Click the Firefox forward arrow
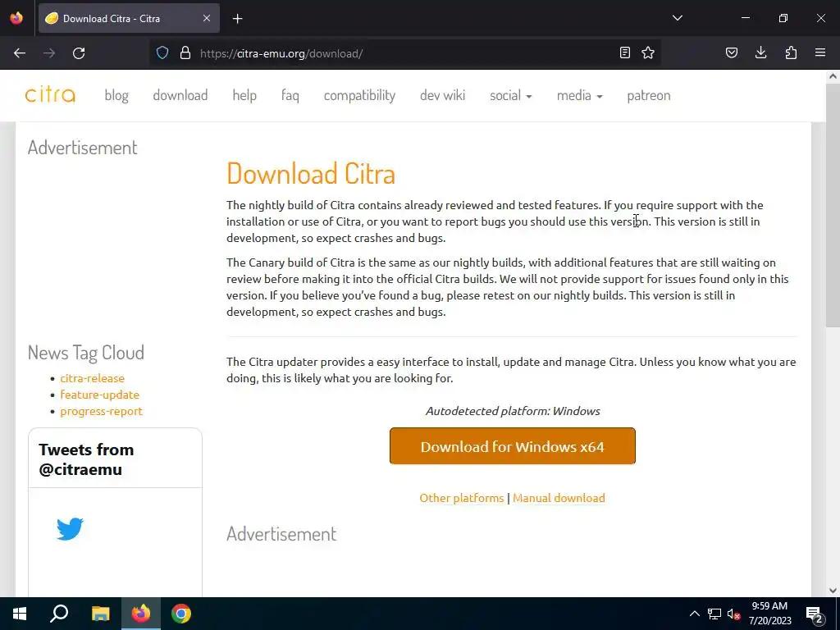 49,53
